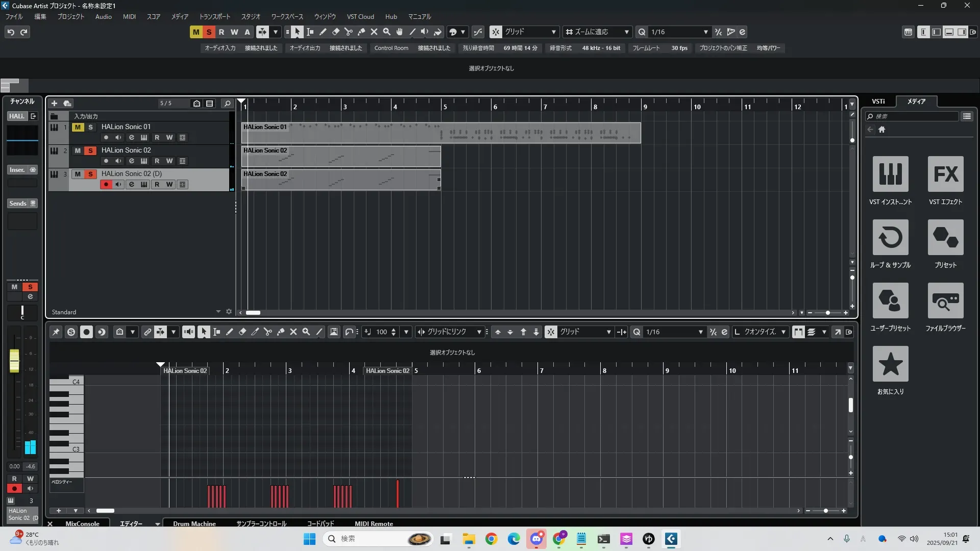The width and height of the screenshot is (980, 551).
Task: Open VST Effects in media panel
Action: [x=945, y=174]
